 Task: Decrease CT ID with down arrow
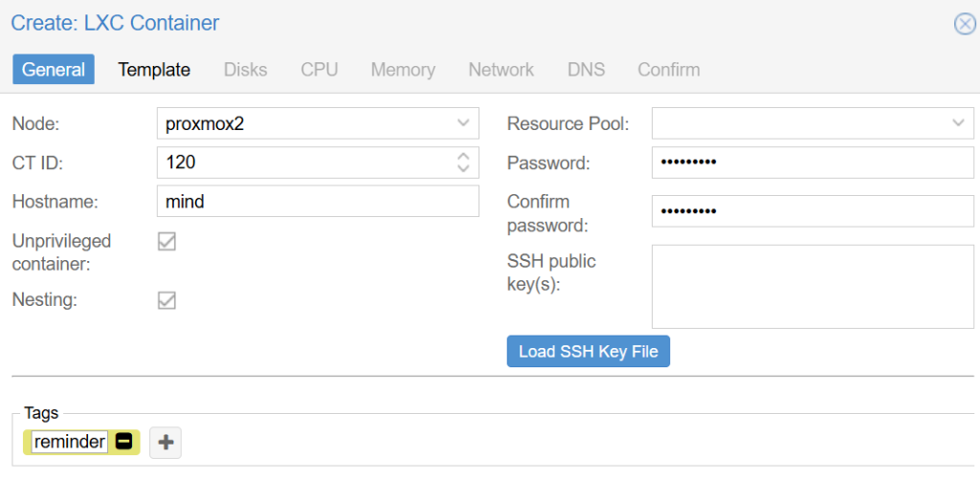point(463,168)
